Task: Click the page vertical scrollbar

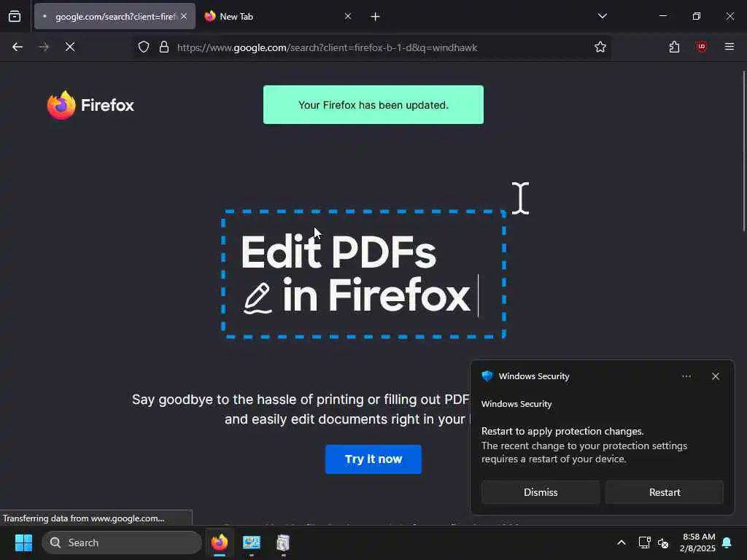Action: 743,150
